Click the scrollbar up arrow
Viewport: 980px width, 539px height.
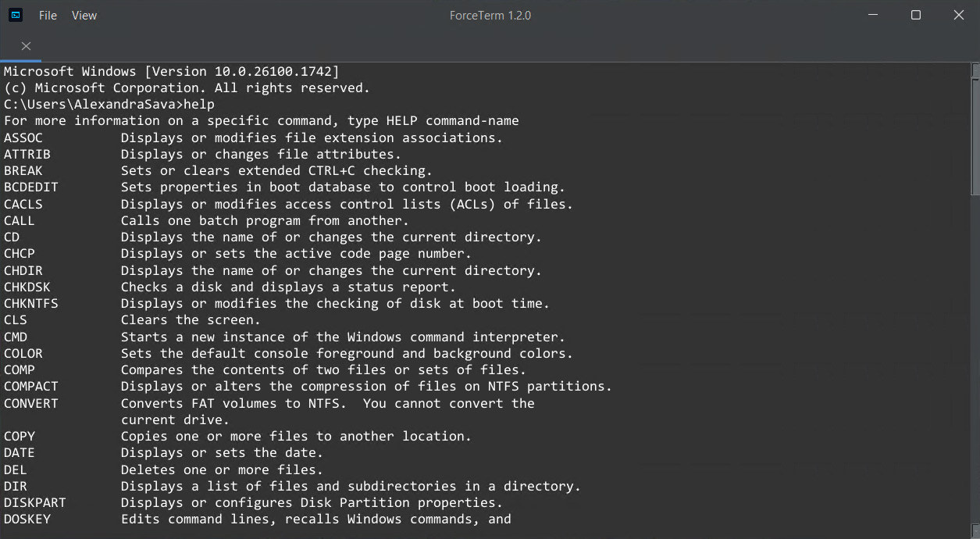(x=975, y=70)
